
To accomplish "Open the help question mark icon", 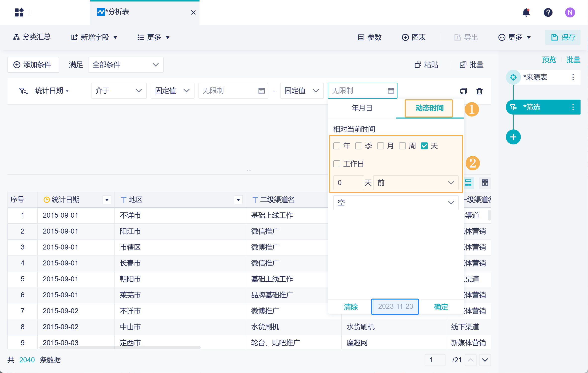I will (x=548, y=12).
